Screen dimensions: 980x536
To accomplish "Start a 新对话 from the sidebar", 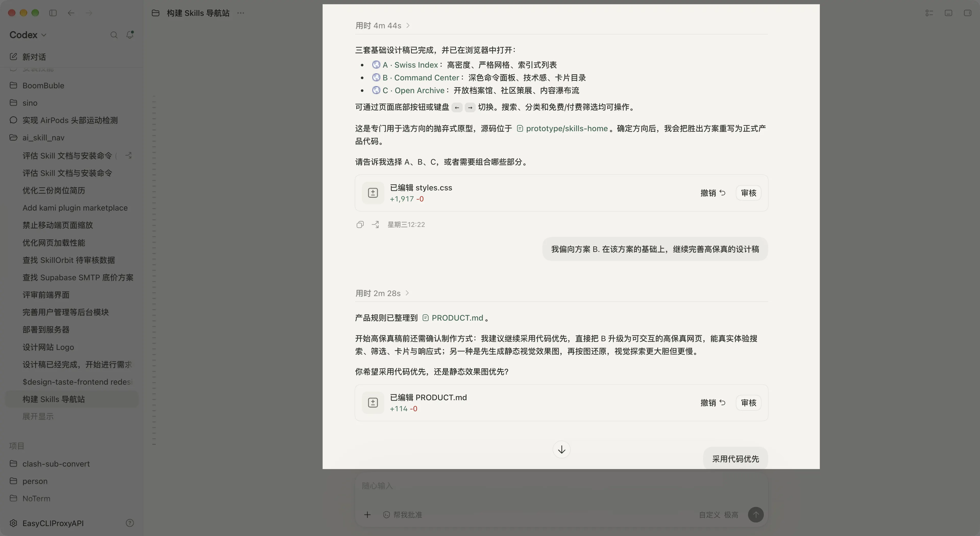I will point(72,57).
